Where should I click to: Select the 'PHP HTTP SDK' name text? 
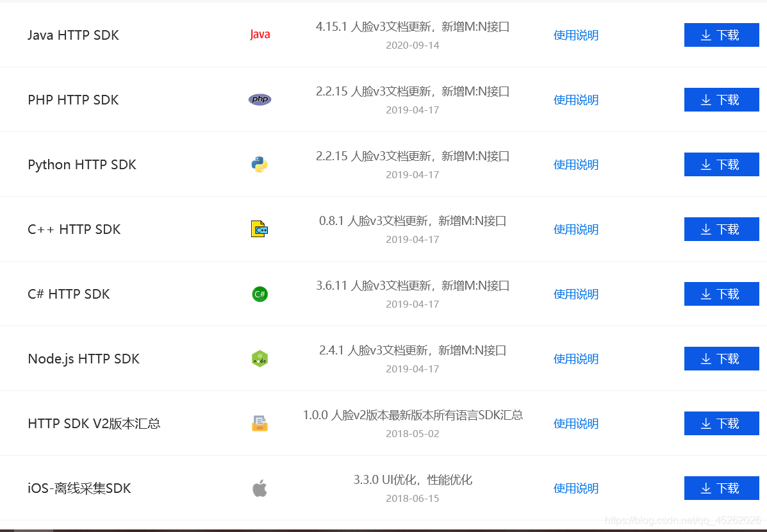[74, 100]
